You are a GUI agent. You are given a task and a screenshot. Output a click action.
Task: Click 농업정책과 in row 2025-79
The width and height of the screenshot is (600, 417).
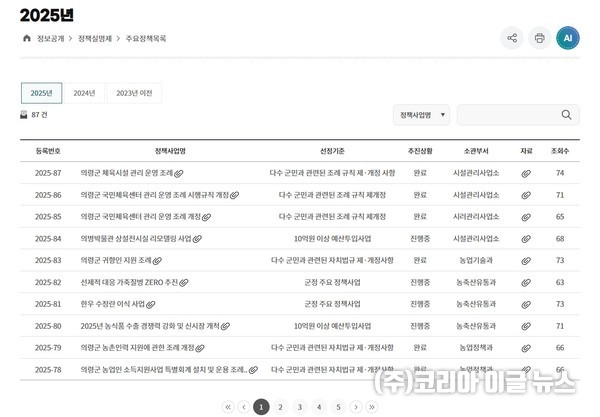(x=476, y=348)
